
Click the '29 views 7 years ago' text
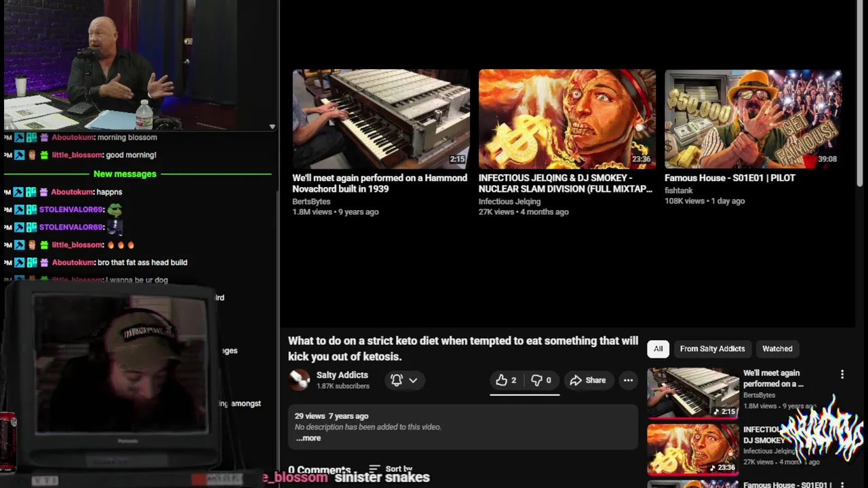[x=332, y=416]
